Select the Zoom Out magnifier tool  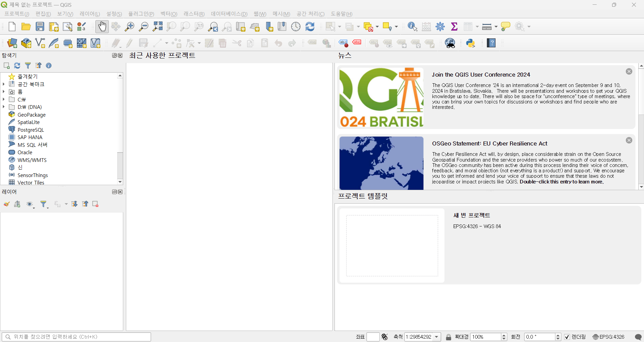click(143, 27)
